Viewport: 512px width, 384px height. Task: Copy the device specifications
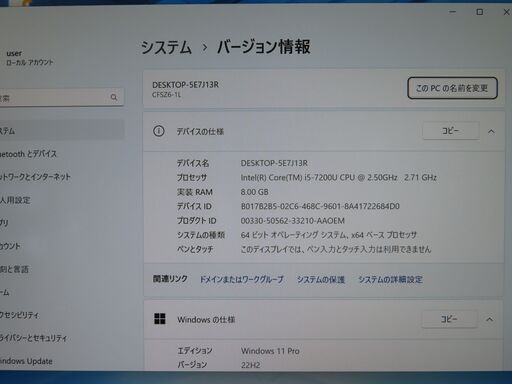[x=451, y=131]
